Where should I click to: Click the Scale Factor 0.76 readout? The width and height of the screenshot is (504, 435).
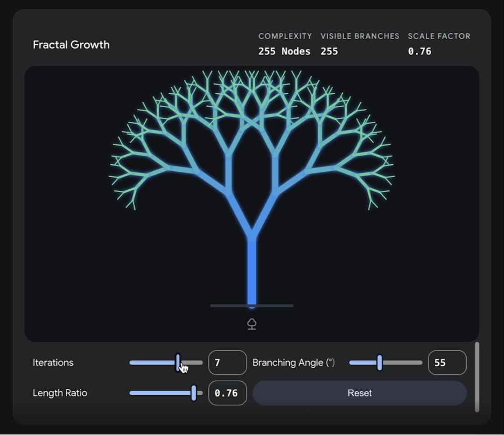point(420,51)
